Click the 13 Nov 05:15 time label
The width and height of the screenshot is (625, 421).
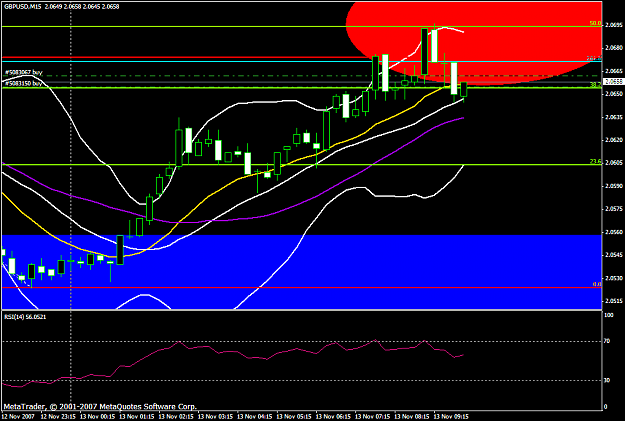point(295,417)
